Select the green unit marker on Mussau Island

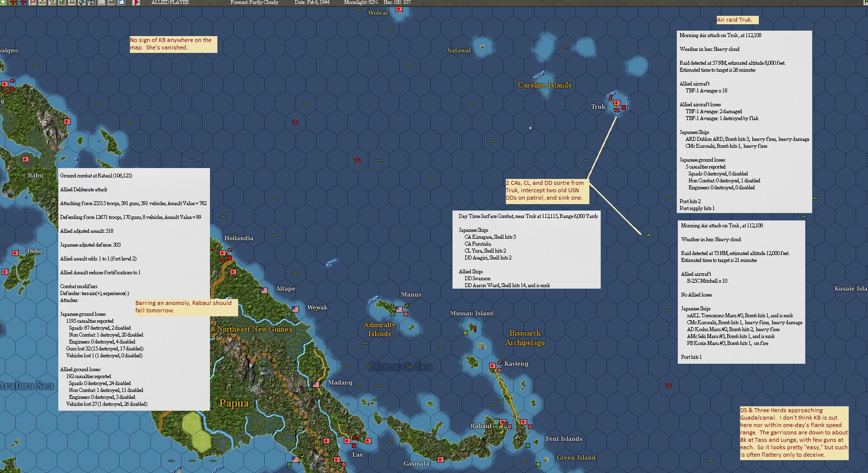tap(465, 333)
